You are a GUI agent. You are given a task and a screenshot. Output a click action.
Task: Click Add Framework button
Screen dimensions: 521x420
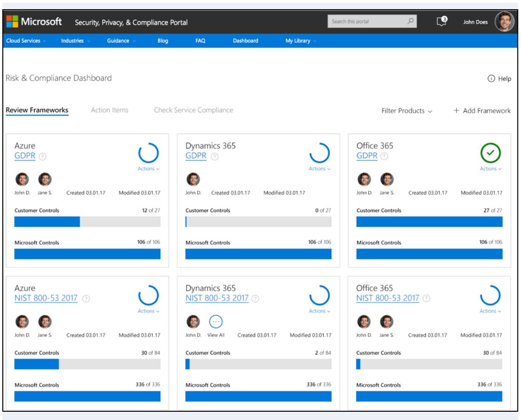(482, 111)
